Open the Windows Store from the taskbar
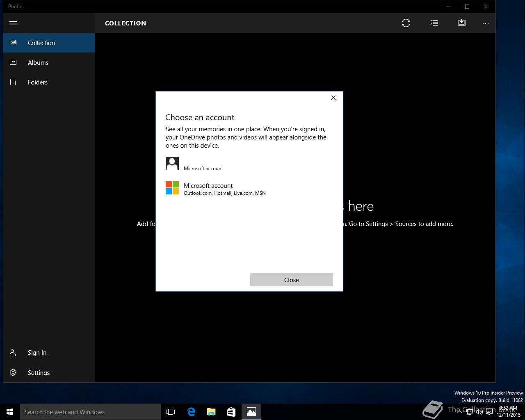 pos(231,412)
